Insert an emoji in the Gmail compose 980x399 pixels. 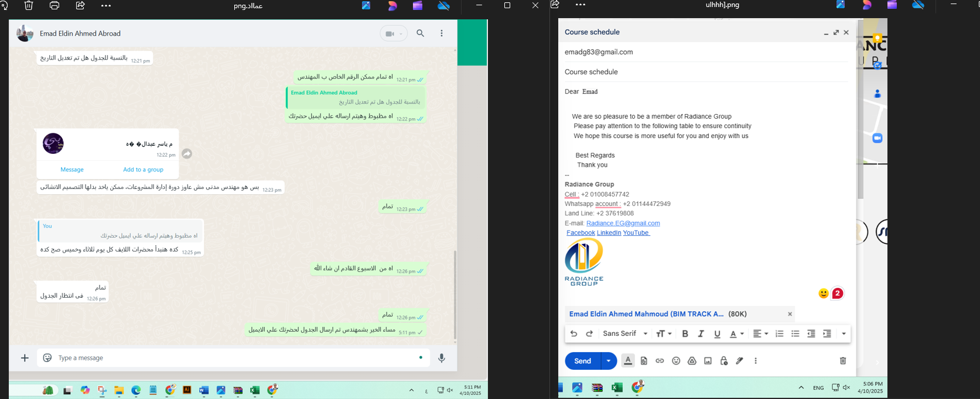click(676, 361)
